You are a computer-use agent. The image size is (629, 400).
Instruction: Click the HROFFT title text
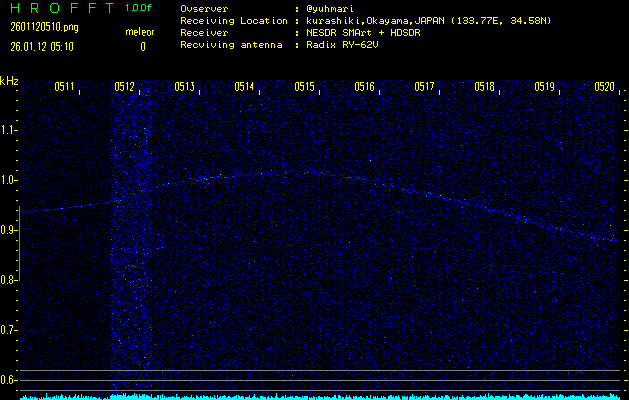pyautogui.click(x=58, y=8)
